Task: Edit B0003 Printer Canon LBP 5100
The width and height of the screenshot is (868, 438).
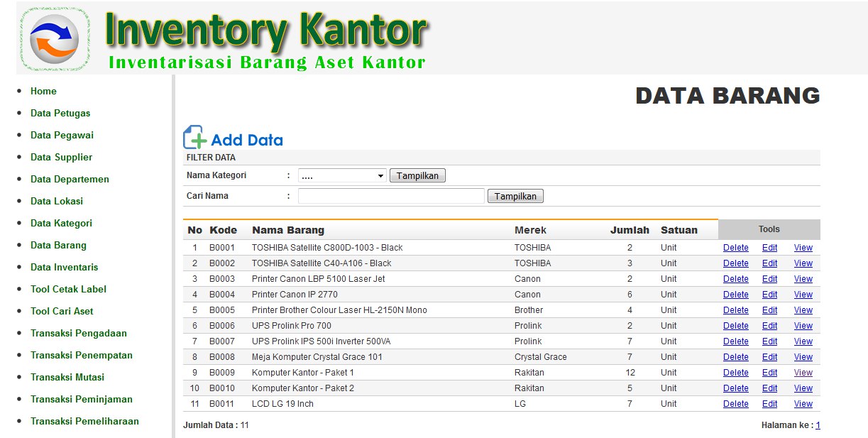Action: [x=770, y=279]
